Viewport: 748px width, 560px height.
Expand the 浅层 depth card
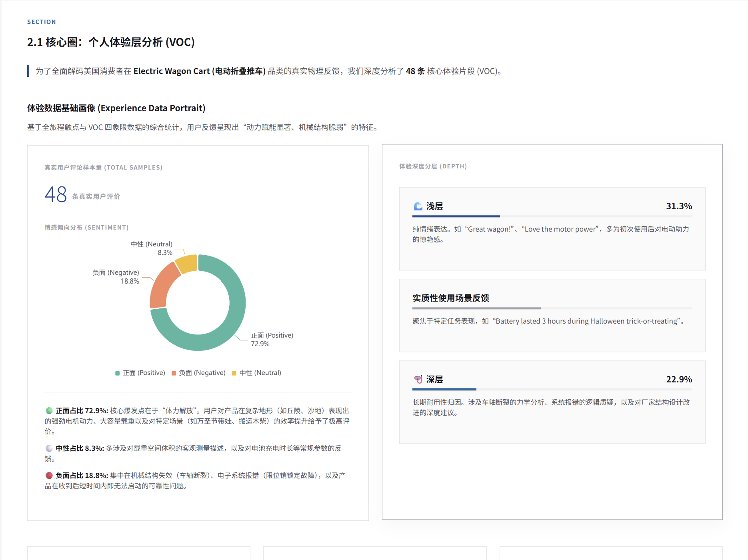(552, 228)
